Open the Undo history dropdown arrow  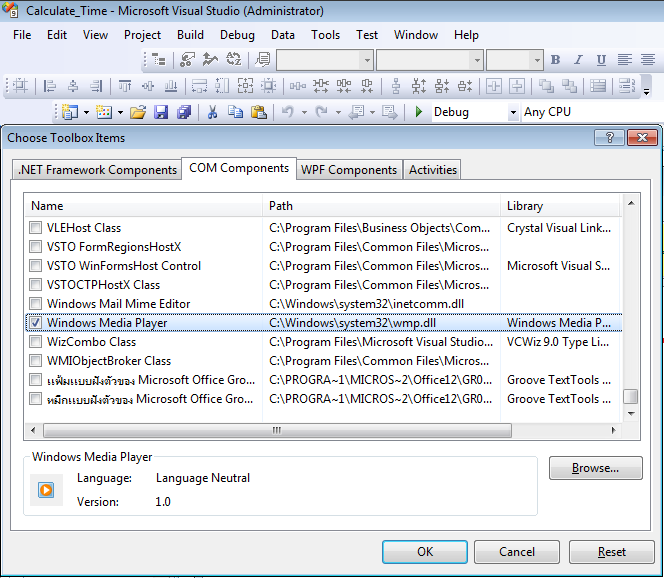[304, 113]
